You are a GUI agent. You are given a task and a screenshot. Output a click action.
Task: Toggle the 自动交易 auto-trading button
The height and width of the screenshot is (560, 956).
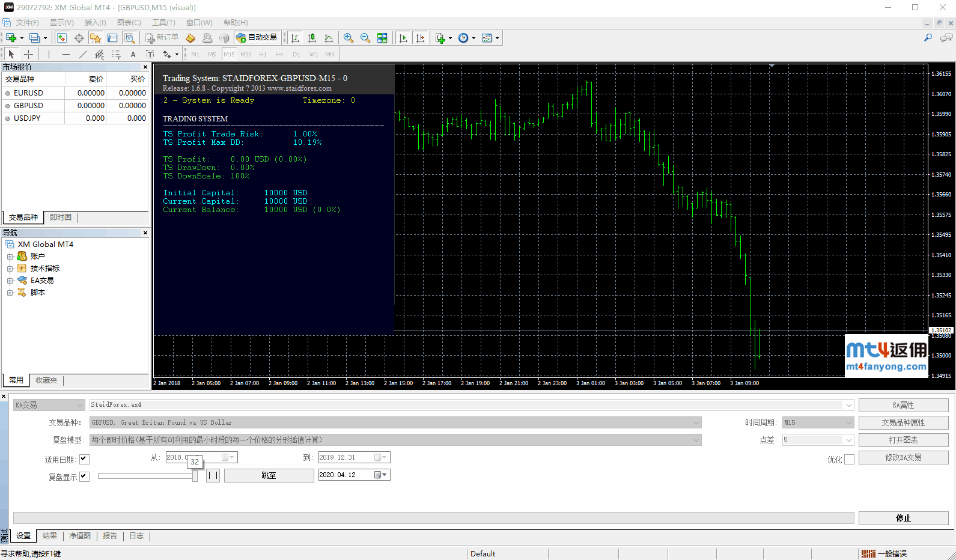click(257, 38)
